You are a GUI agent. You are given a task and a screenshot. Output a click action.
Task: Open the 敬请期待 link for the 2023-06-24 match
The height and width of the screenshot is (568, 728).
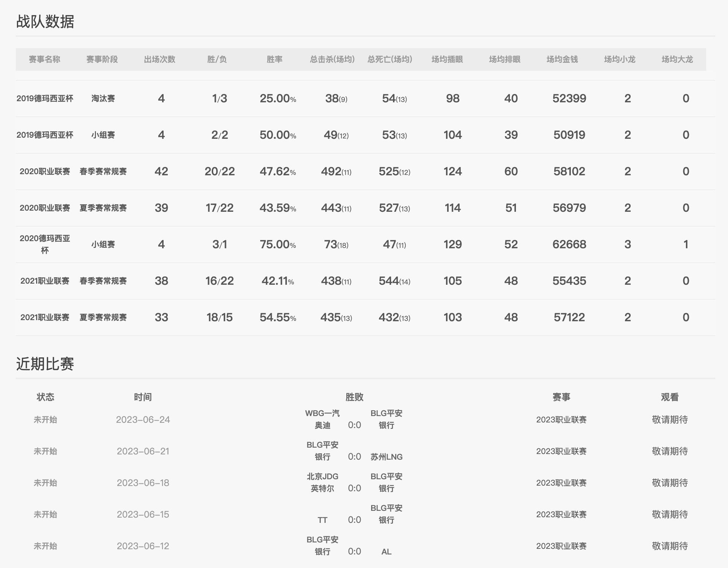click(670, 420)
